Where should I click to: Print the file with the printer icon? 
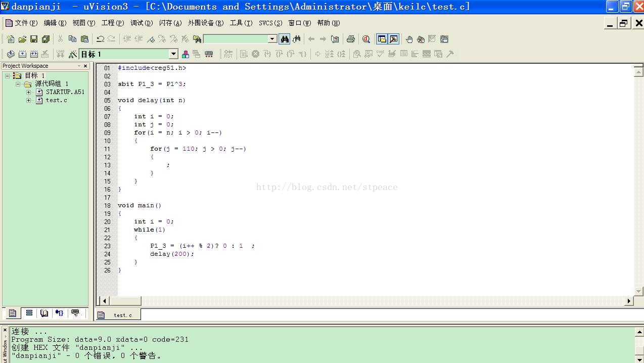click(x=351, y=39)
